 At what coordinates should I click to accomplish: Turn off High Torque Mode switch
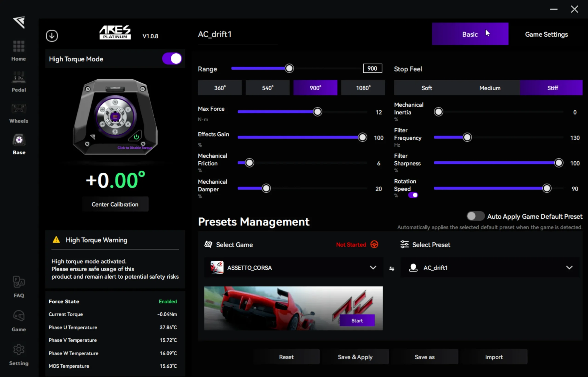coord(172,59)
